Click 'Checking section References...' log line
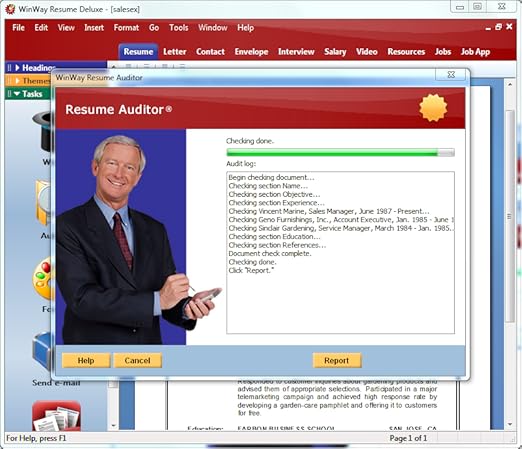The width and height of the screenshot is (522, 449). pyautogui.click(x=277, y=245)
